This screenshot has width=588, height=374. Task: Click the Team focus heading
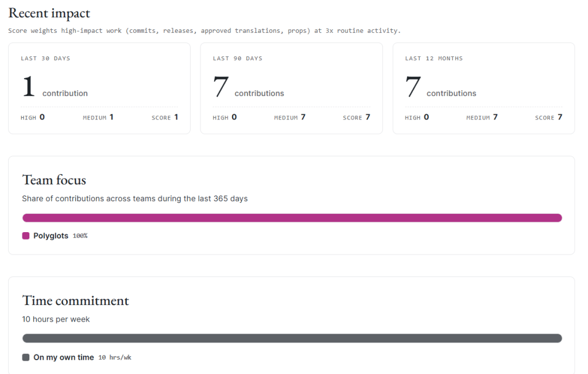pos(54,180)
